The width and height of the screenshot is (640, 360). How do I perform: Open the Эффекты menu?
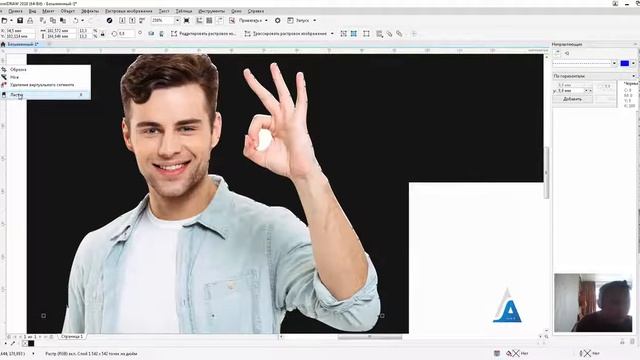90,11
